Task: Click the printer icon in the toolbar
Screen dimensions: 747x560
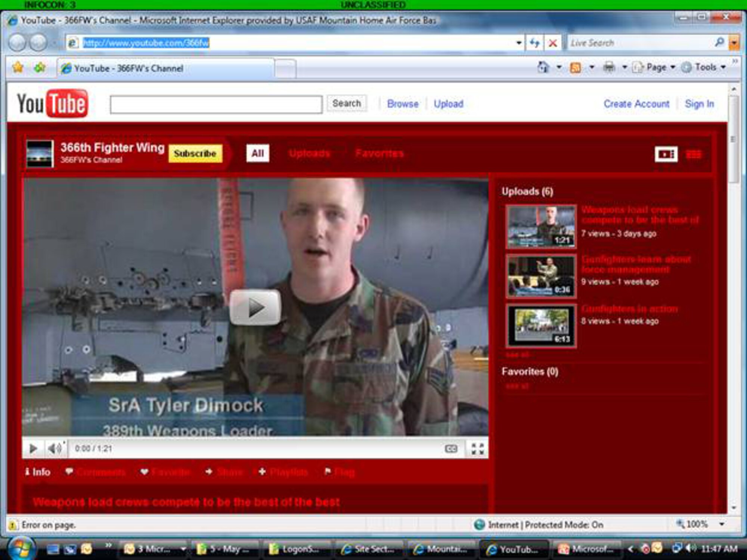Action: [609, 68]
